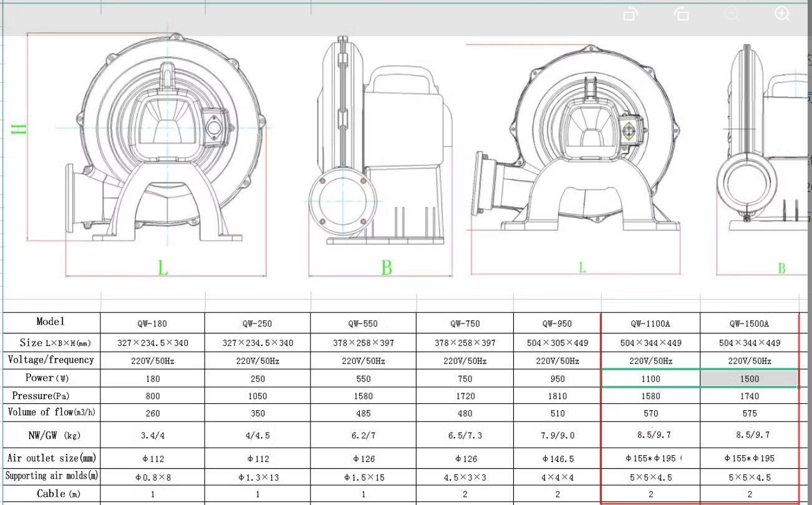Click the flow volume 575 cell

750,413
